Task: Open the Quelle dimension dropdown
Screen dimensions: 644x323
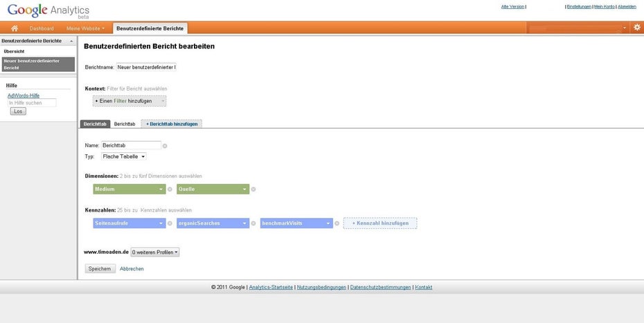Action: click(213, 190)
